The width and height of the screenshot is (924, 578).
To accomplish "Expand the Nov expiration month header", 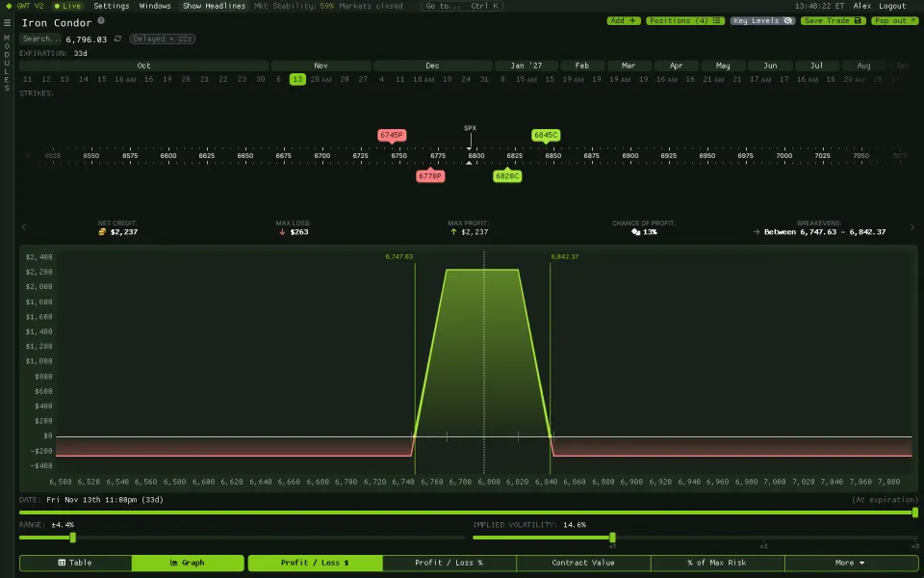I will (321, 66).
